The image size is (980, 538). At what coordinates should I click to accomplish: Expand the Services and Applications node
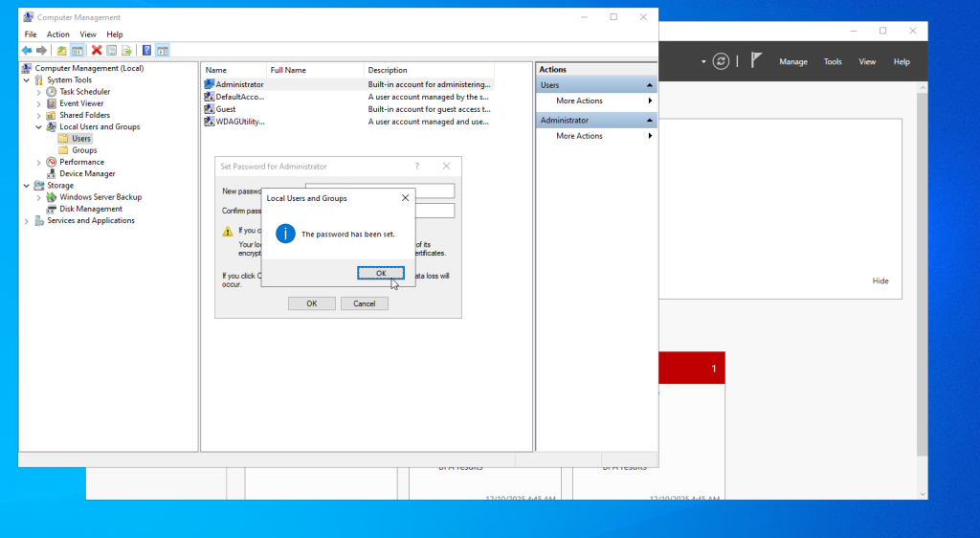point(26,220)
